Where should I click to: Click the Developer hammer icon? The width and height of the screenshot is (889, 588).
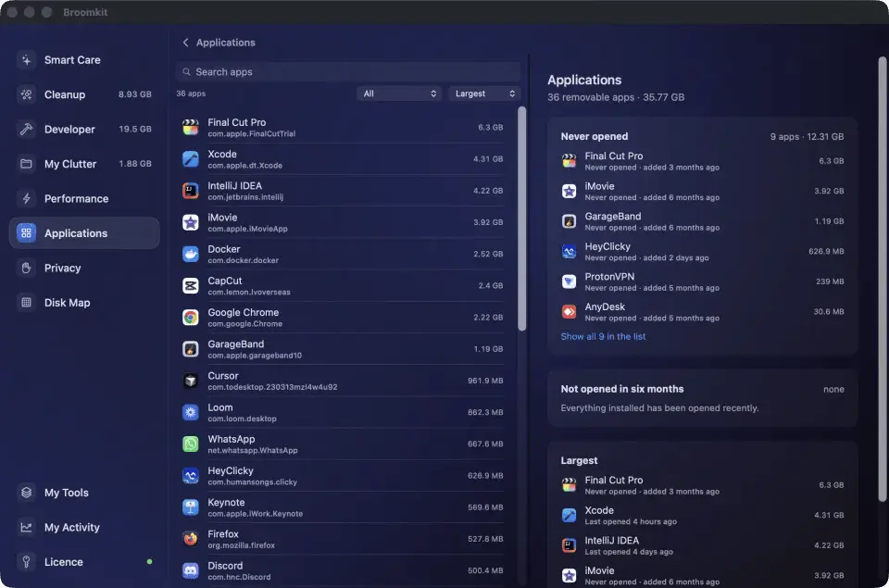[26, 130]
